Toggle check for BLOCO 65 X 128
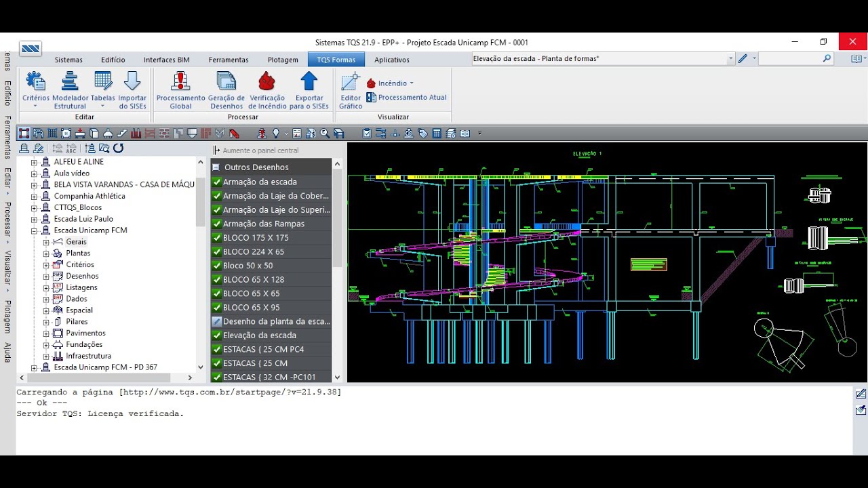This screenshot has width=868, height=488. pos(217,279)
